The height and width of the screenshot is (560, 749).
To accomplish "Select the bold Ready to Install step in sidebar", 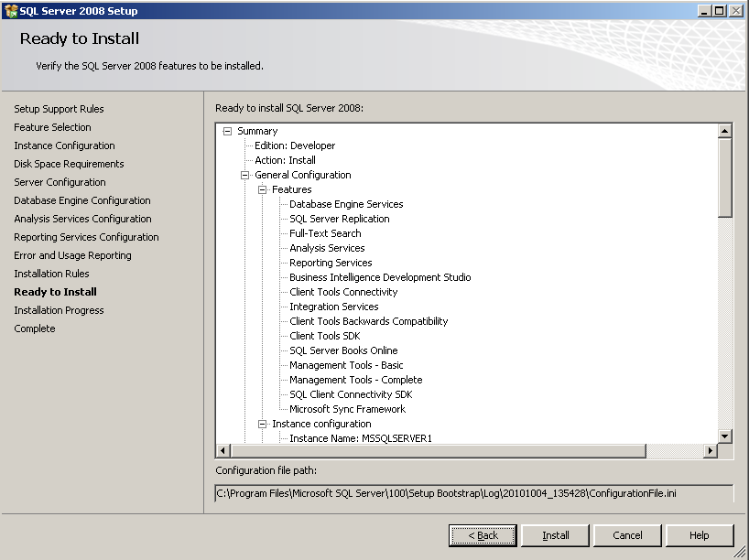I will click(x=56, y=292).
